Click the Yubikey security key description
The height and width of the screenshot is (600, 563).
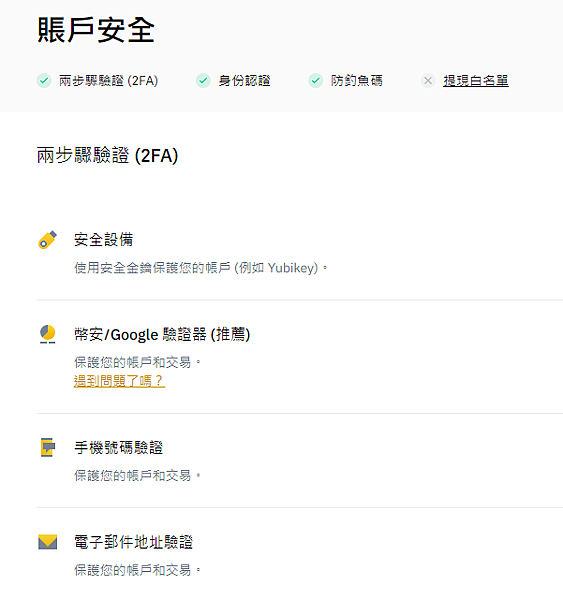point(201,268)
